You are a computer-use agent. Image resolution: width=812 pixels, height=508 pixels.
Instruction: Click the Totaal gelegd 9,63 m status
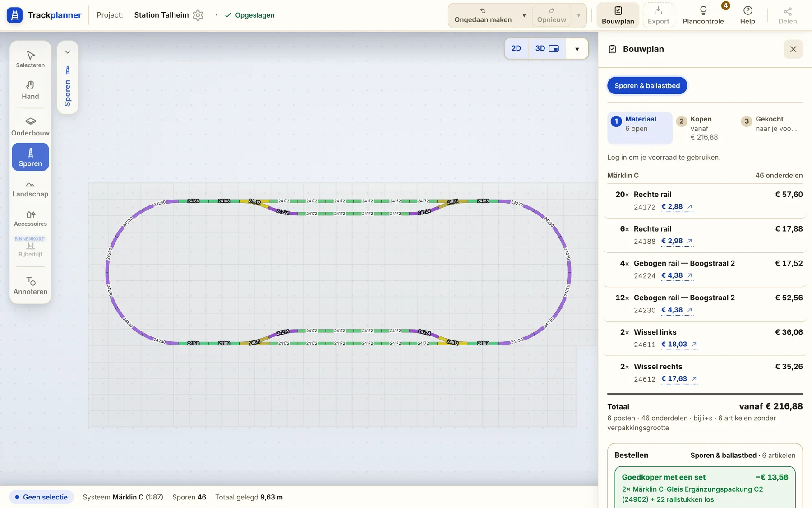click(249, 497)
